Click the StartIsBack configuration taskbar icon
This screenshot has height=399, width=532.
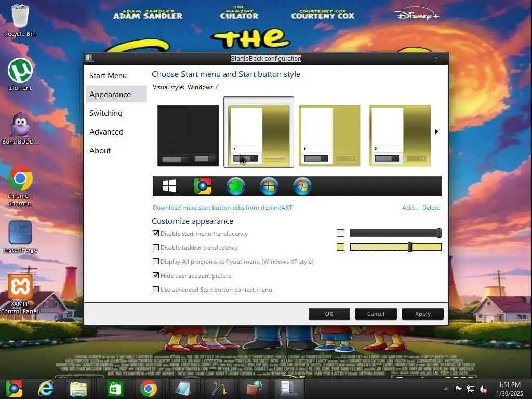(x=288, y=389)
